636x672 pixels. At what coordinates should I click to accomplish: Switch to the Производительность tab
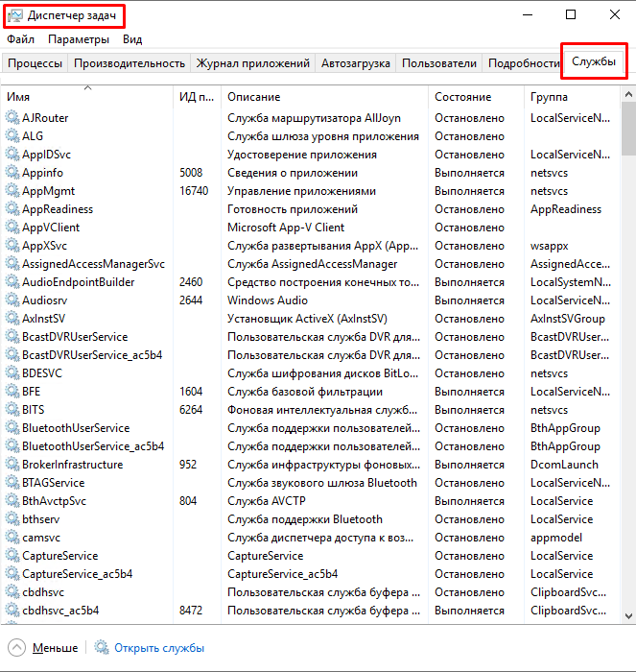[129, 63]
